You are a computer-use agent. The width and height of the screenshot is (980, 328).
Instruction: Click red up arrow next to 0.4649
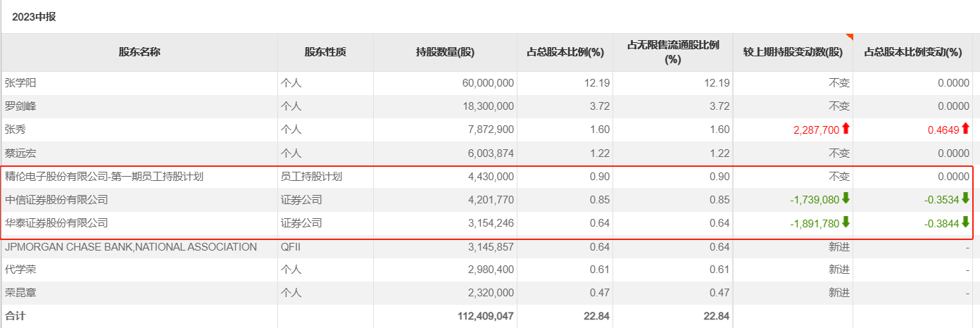(965, 129)
